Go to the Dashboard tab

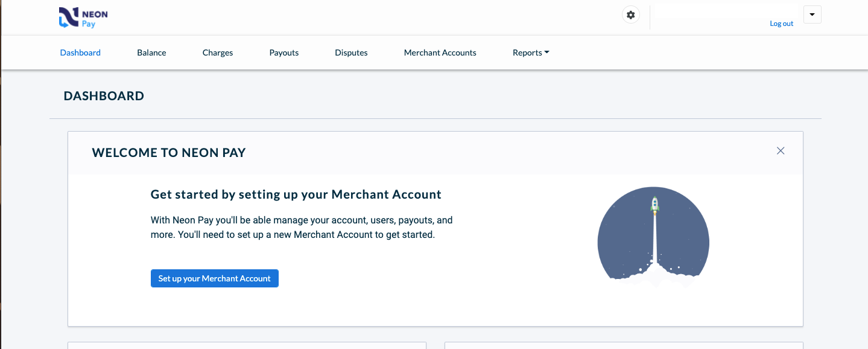click(80, 53)
